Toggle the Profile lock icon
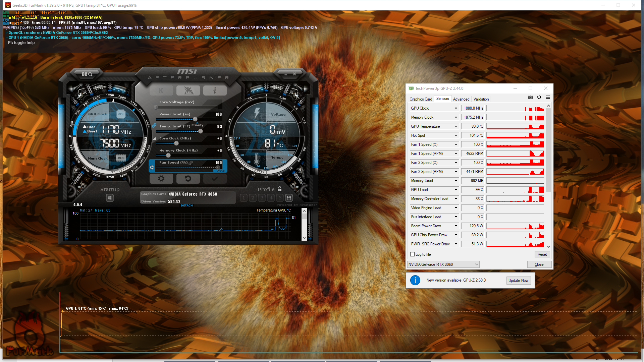This screenshot has width=644, height=362. pos(280,189)
